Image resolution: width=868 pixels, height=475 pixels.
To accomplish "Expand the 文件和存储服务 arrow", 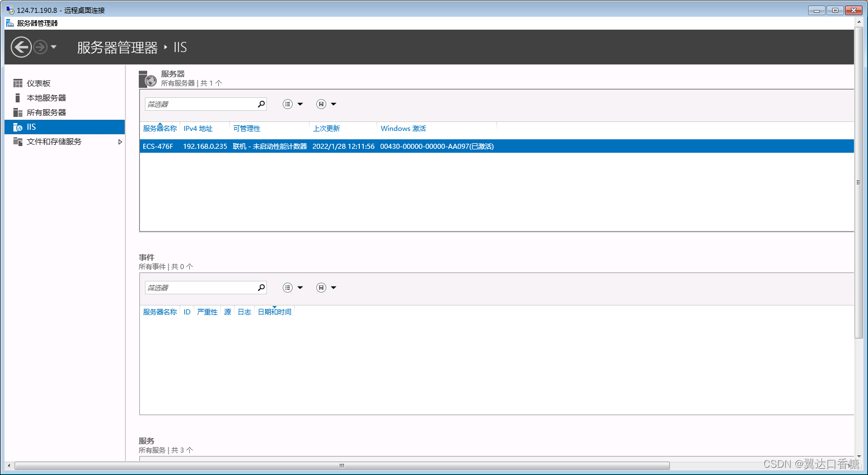I will [120, 142].
